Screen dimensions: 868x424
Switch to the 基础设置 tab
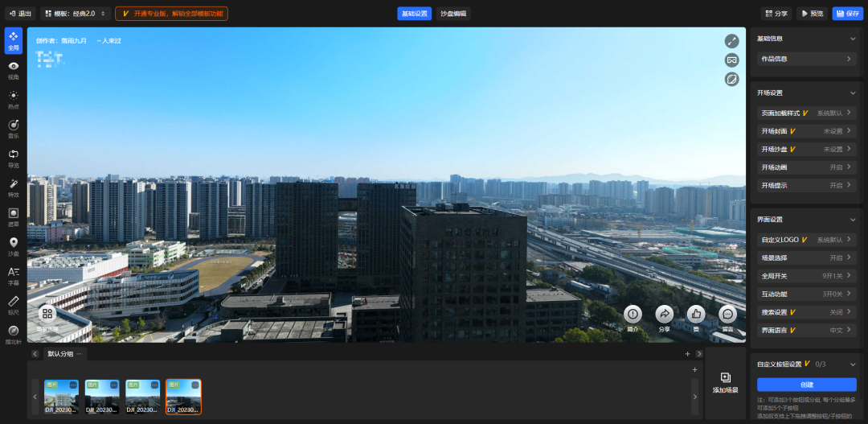414,14
